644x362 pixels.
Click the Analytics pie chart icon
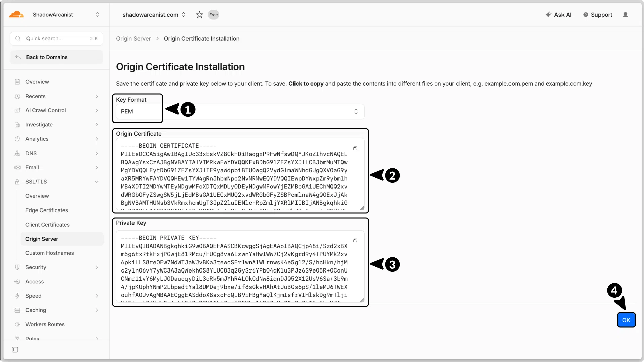[17, 139]
